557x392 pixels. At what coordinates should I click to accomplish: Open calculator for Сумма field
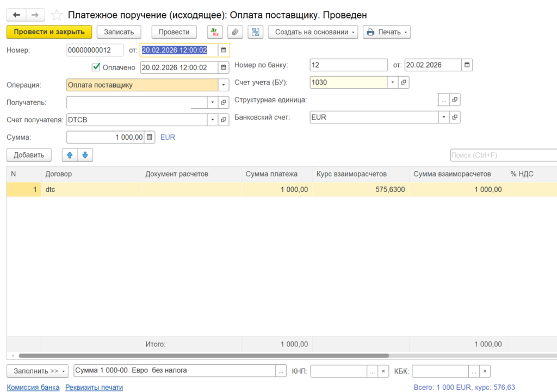(x=150, y=138)
